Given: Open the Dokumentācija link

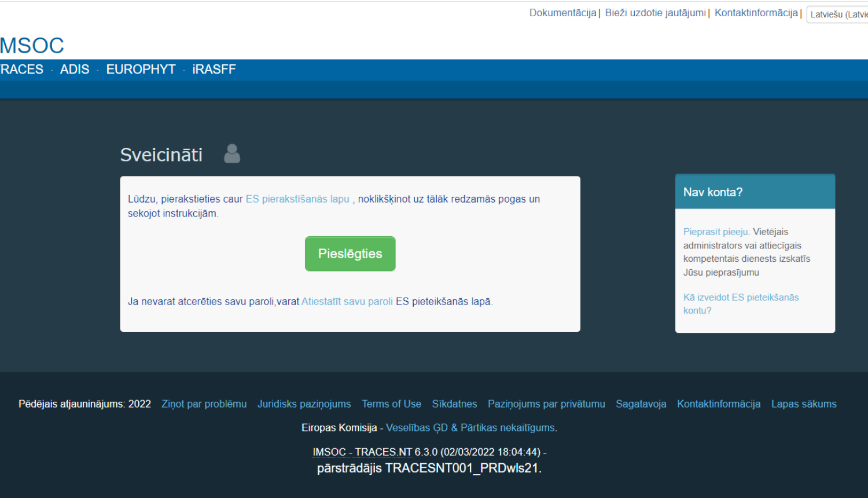Looking at the screenshot, I should click(562, 13).
